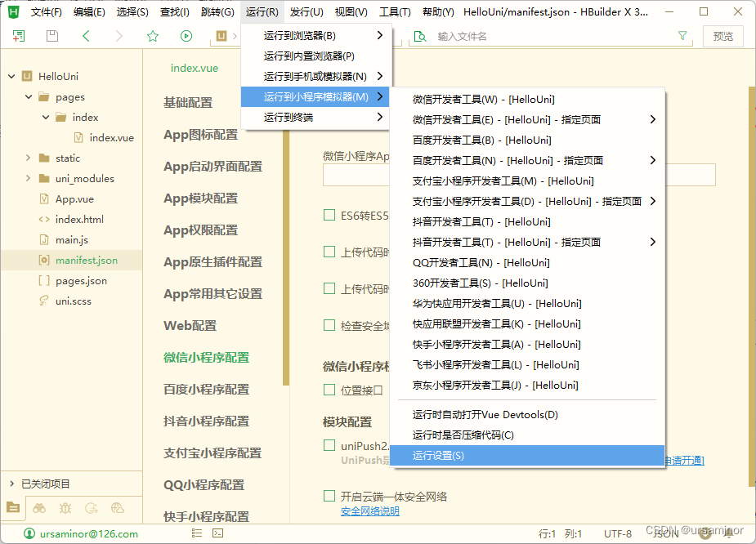Click the new file toolbar icon
The width and height of the screenshot is (756, 544).
(18, 36)
